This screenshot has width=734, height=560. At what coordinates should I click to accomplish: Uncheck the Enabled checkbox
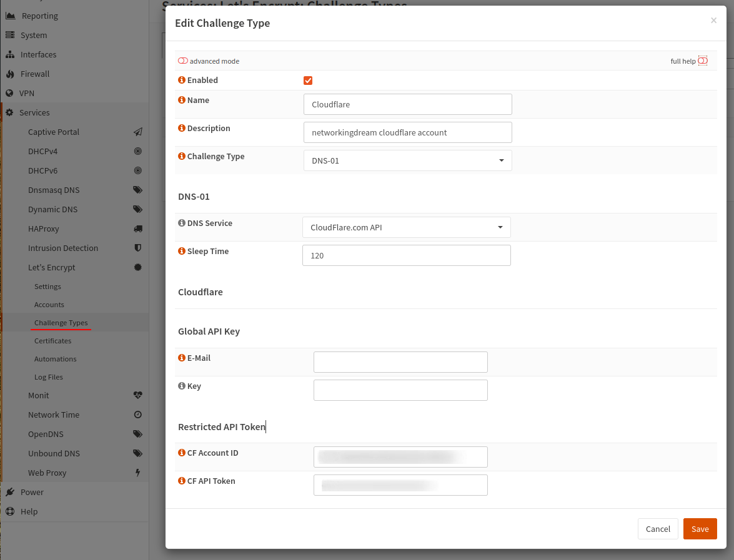click(307, 81)
